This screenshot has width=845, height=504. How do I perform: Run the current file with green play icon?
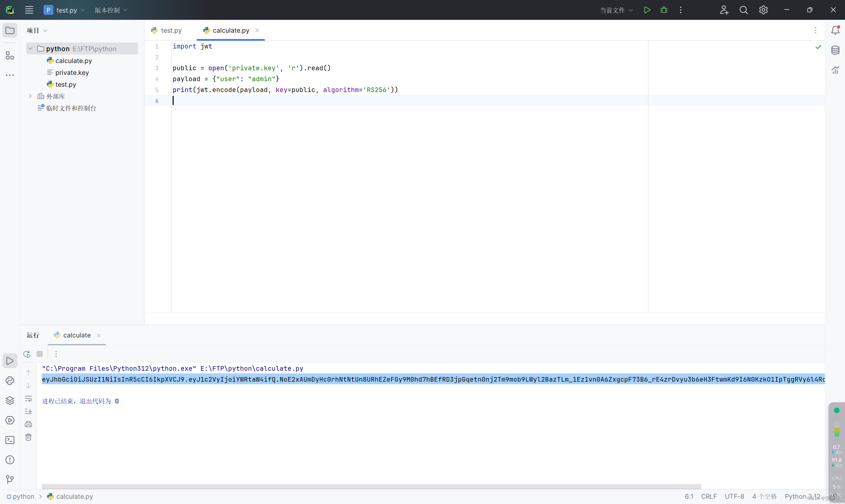(x=647, y=10)
